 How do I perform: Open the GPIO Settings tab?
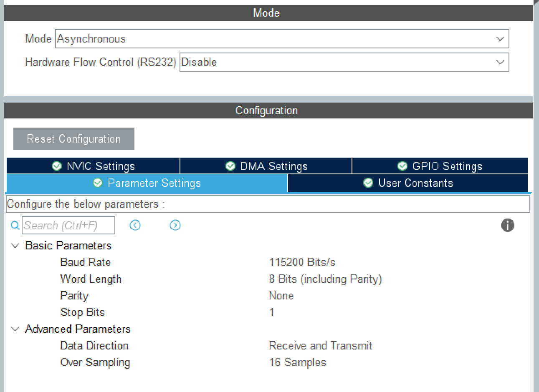tap(440, 166)
